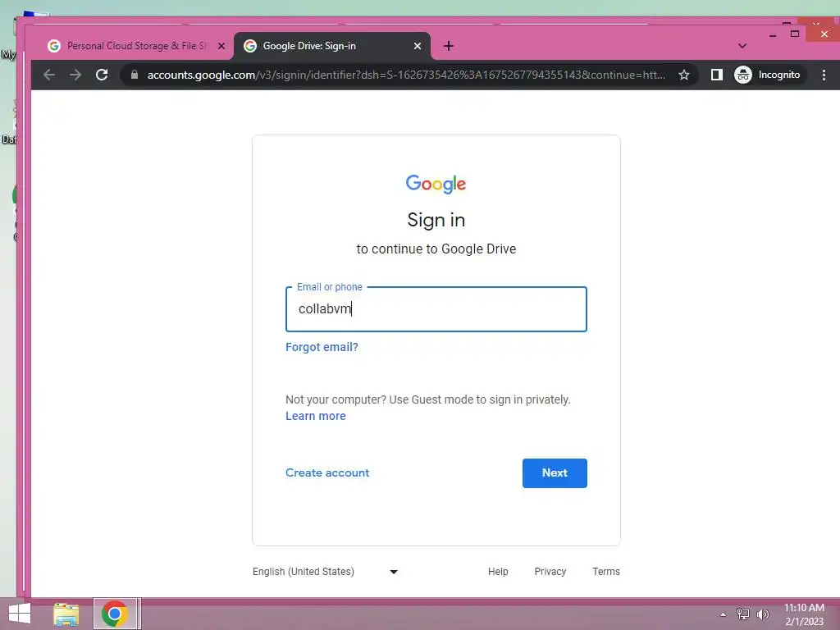Click the Create account button
Image resolution: width=840 pixels, height=630 pixels.
[327, 473]
